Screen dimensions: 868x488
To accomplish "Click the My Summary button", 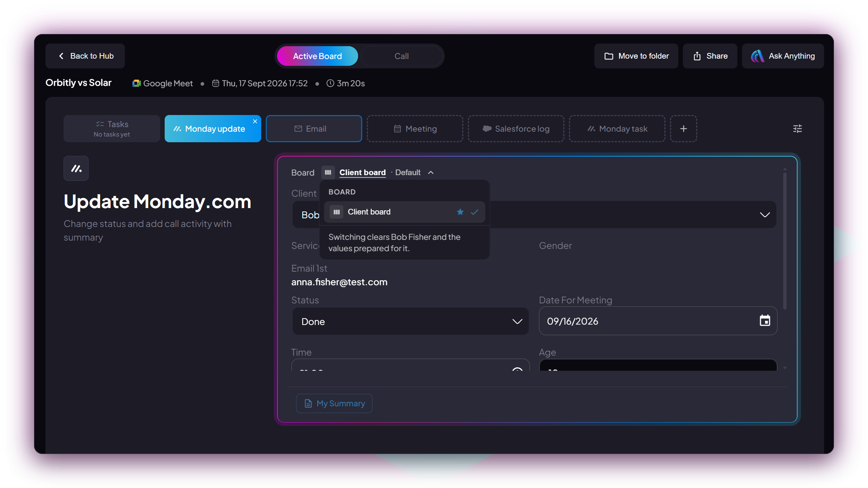I will (334, 403).
